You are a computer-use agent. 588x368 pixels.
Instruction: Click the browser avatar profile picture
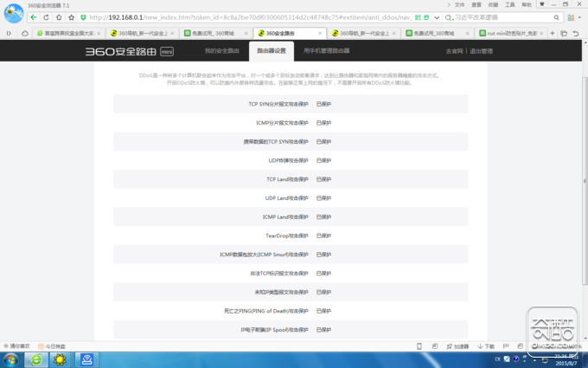click(14, 13)
